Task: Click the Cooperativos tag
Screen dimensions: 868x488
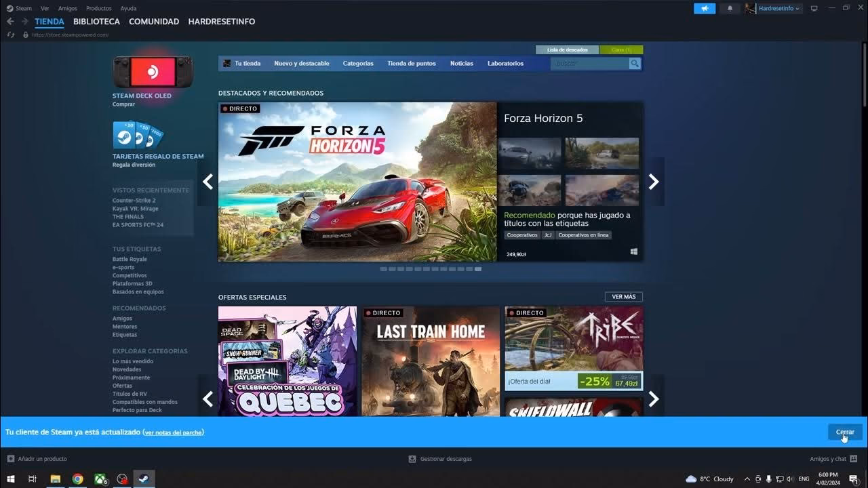Action: coord(522,235)
